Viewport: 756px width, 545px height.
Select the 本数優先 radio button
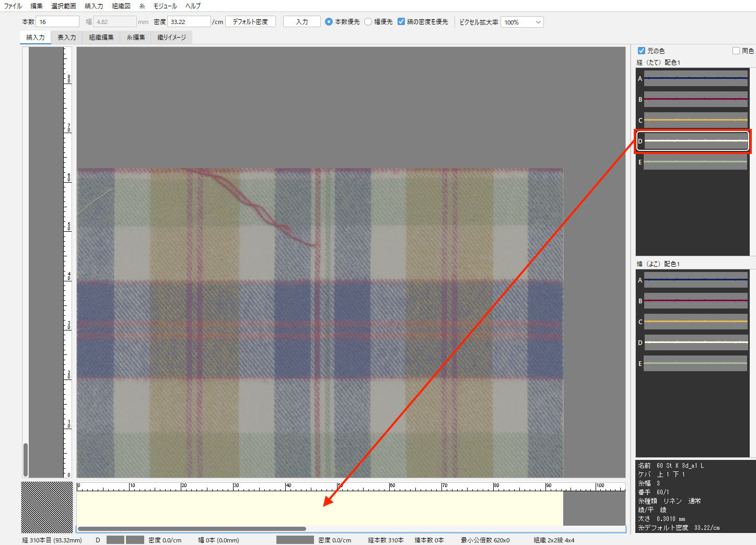329,22
